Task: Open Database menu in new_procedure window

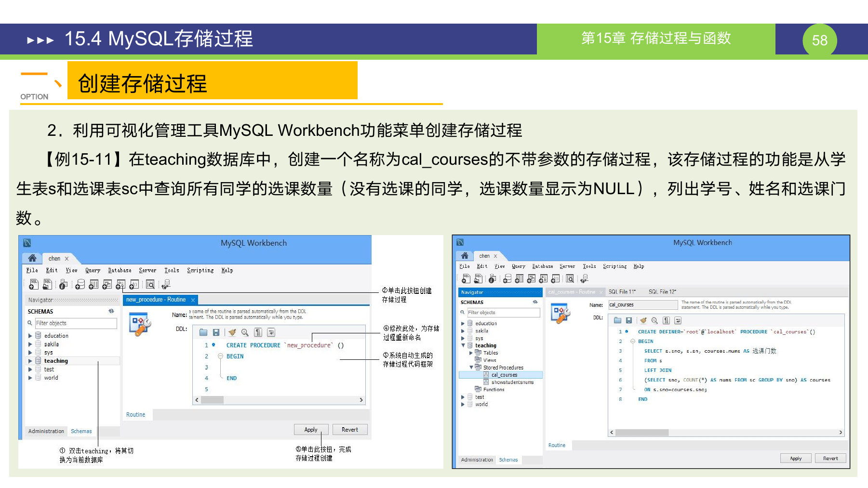Action: 120,271
